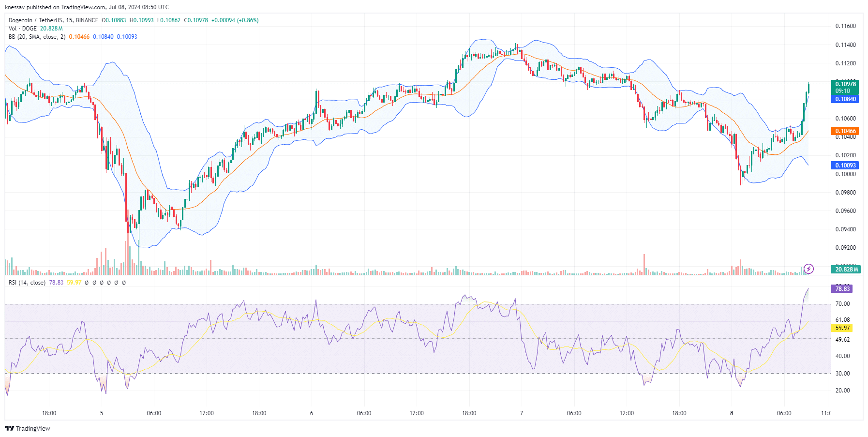868x437 pixels.
Task: Click the green 20.828M volume axis tag
Action: (x=846, y=270)
